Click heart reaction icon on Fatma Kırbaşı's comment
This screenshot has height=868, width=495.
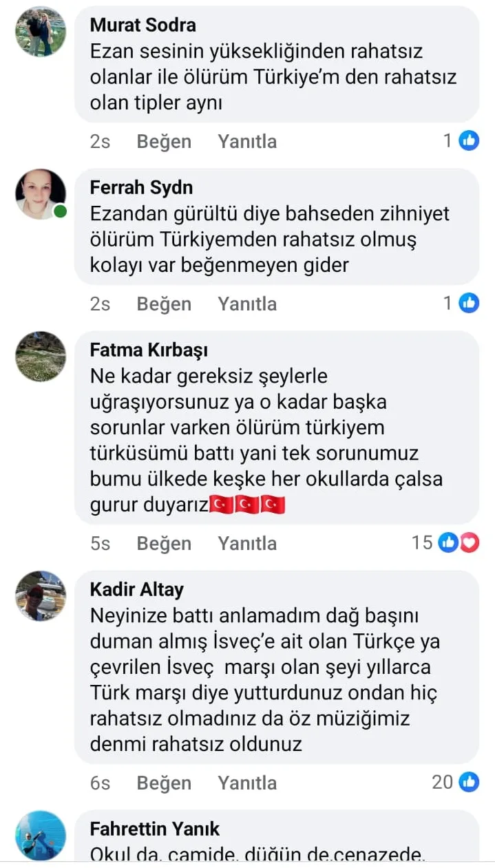(469, 542)
